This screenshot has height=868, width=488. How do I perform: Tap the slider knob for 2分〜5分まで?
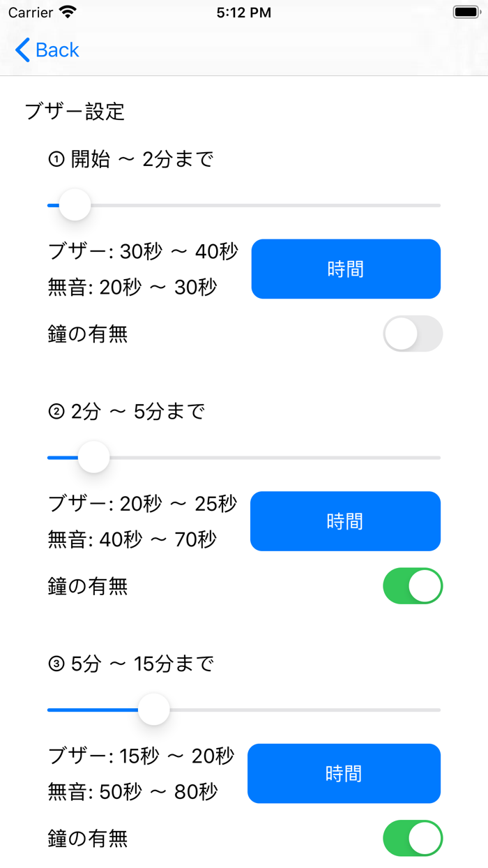(x=94, y=457)
